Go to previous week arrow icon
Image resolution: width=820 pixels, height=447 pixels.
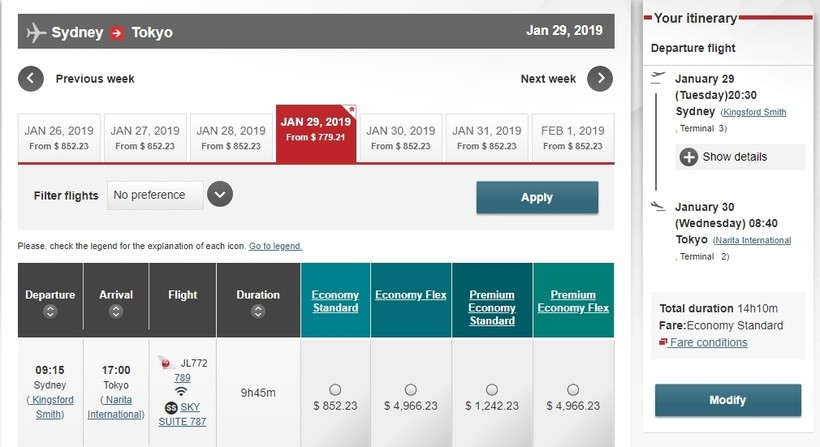tap(31, 78)
